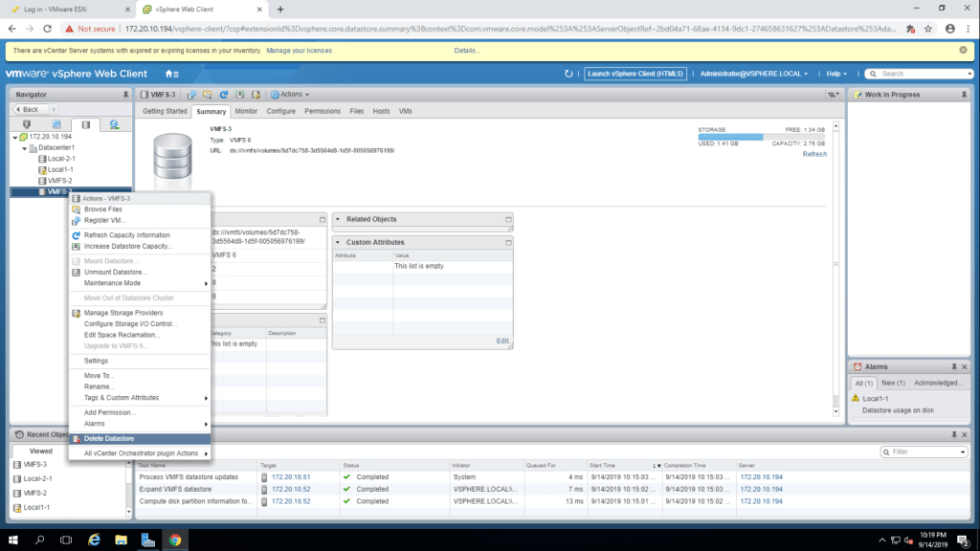Open the Administrator@VSPHERE.LOCAL user dropdown

(753, 74)
